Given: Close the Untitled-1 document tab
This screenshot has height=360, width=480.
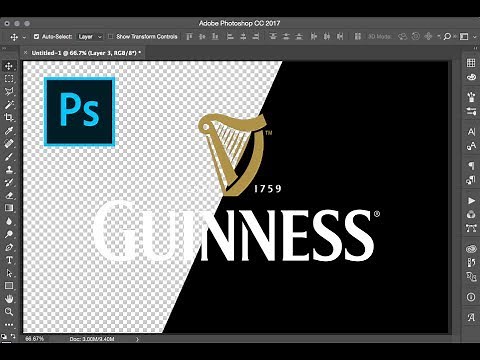Looking at the screenshot, I should point(25,53).
